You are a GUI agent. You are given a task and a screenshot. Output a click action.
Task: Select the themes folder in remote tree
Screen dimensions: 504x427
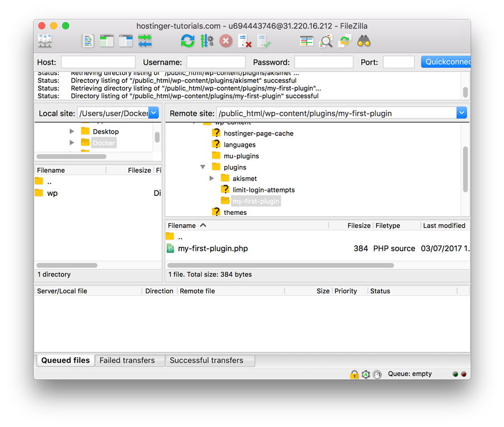(235, 212)
